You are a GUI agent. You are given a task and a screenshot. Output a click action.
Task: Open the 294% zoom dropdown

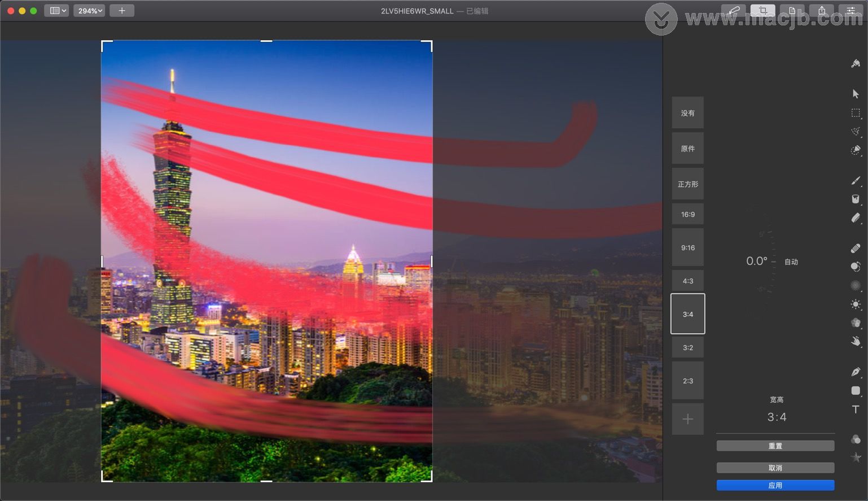pyautogui.click(x=89, y=10)
